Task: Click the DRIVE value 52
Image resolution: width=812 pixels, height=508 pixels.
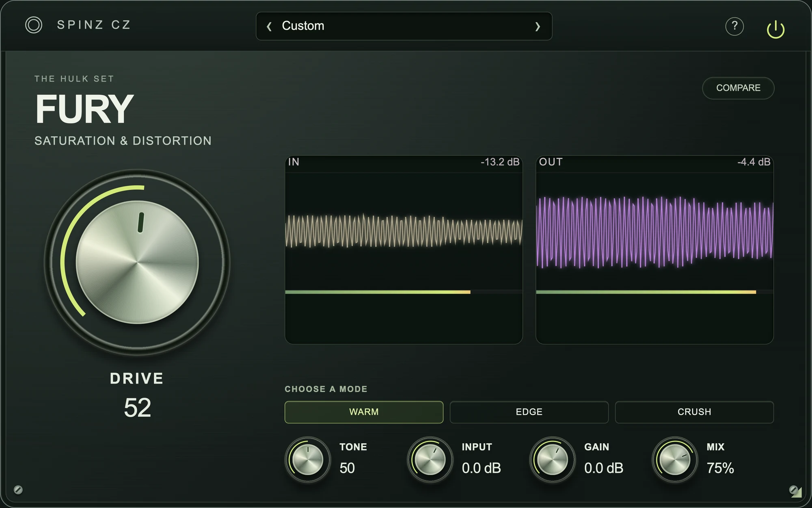Action: [137, 408]
